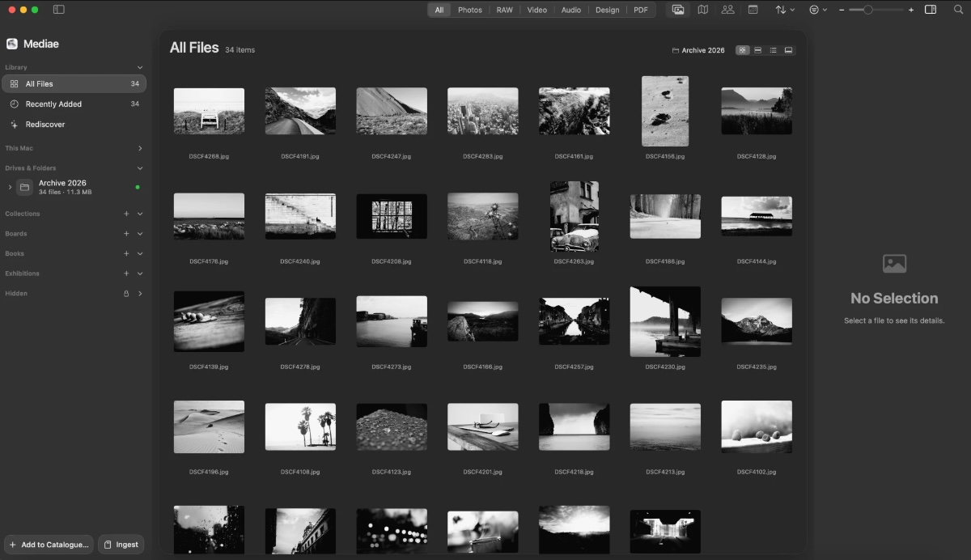971x560 pixels.
Task: Select the Photos filter tab
Action: coord(470,10)
